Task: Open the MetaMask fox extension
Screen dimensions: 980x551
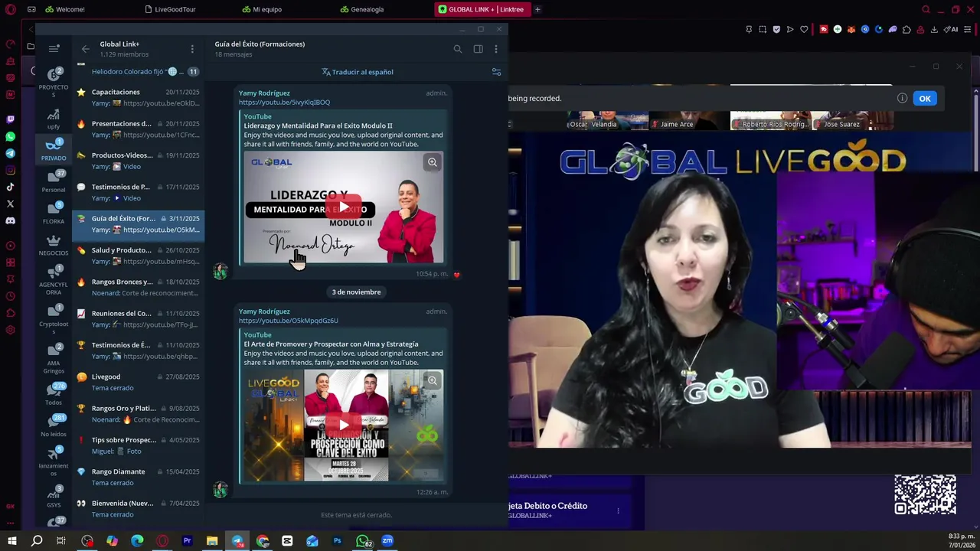Action: click(x=851, y=30)
